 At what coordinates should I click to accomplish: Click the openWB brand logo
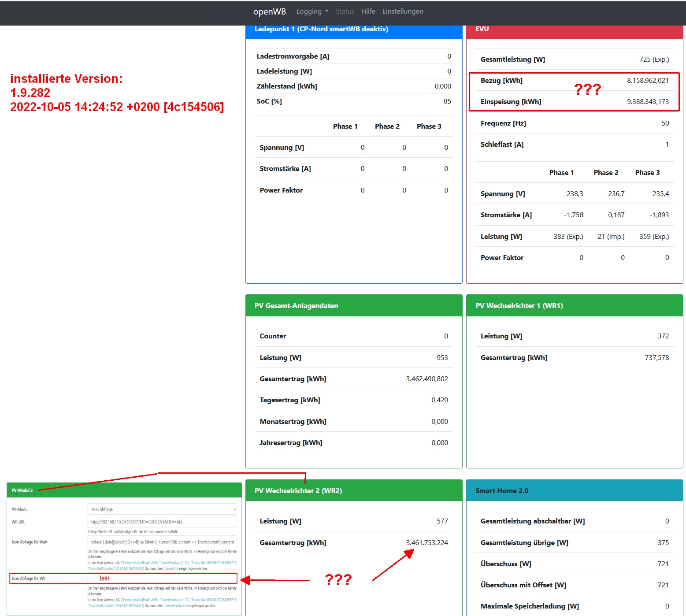pos(269,12)
